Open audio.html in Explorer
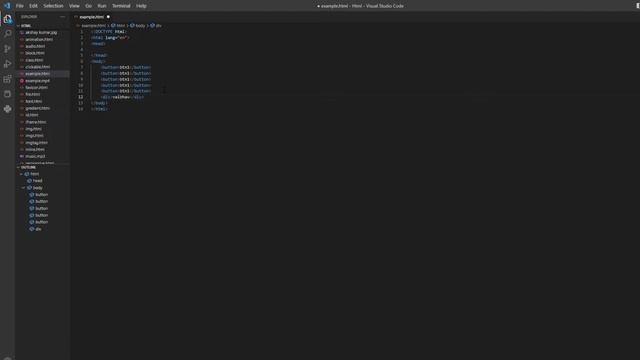This screenshot has width=640, height=360. pos(35,46)
